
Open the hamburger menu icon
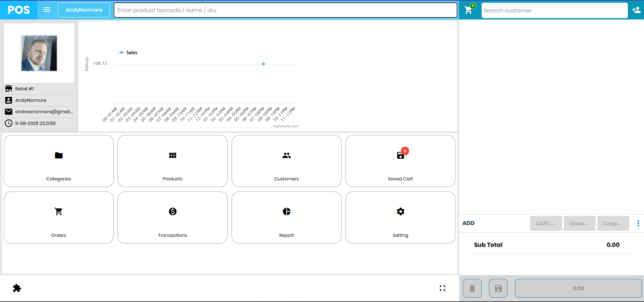point(47,10)
